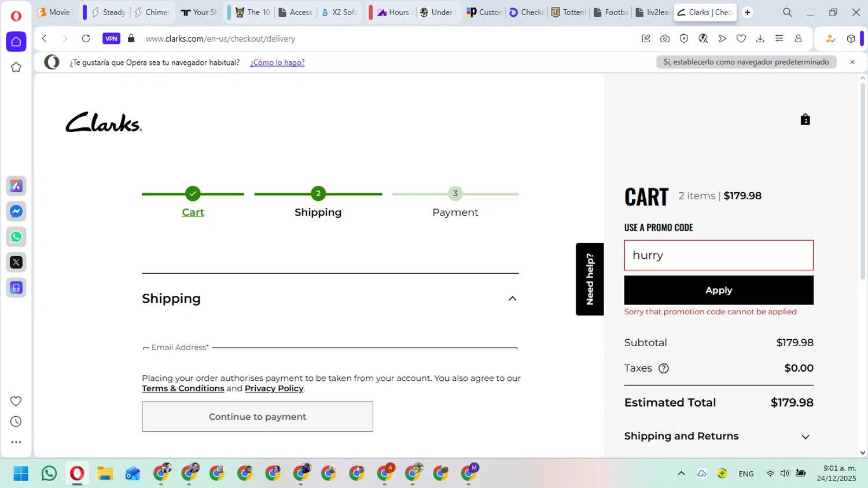The image size is (868, 488).
Task: Open sidebar heart pinboards icon
Action: click(x=16, y=401)
